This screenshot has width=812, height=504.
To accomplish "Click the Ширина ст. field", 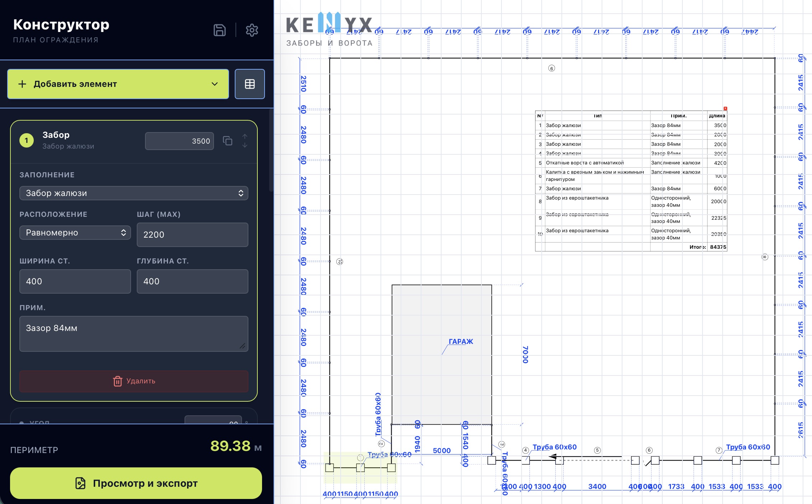I will pos(75,281).
